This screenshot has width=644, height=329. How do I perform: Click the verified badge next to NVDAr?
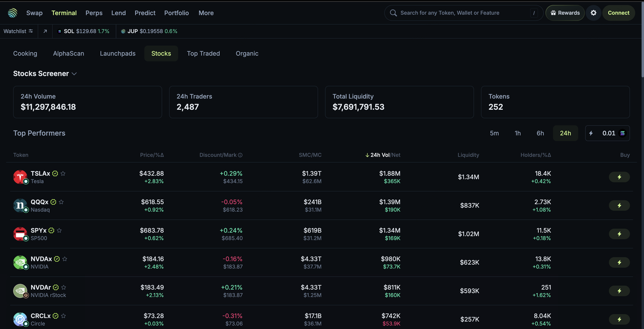point(55,287)
